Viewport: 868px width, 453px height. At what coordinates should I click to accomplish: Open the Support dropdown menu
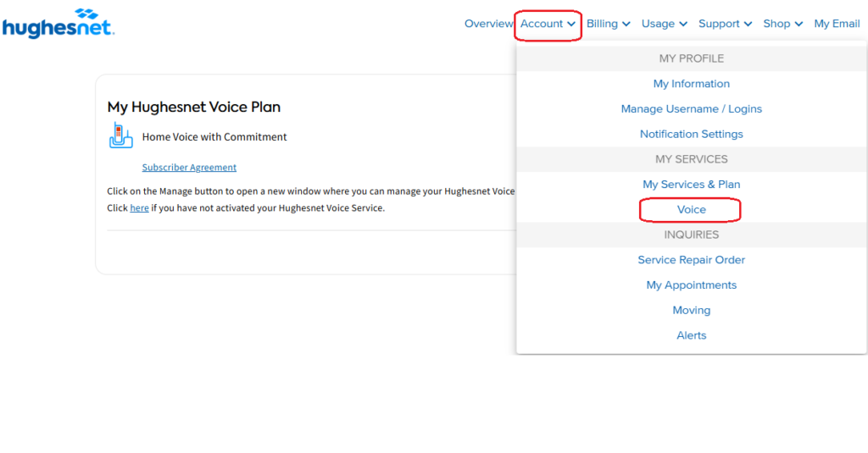pos(725,24)
